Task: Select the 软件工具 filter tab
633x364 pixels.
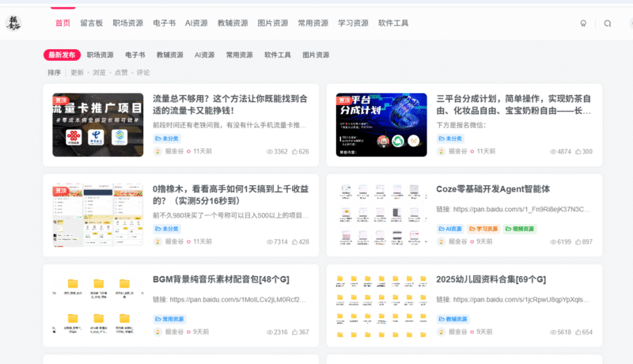Action: (x=278, y=55)
